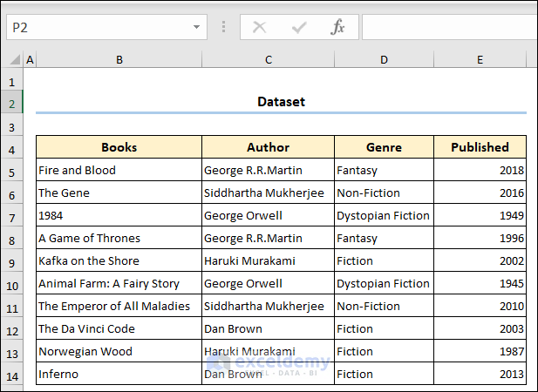
Task: Click the Insert Function fx icon
Action: pyautogui.click(x=337, y=27)
